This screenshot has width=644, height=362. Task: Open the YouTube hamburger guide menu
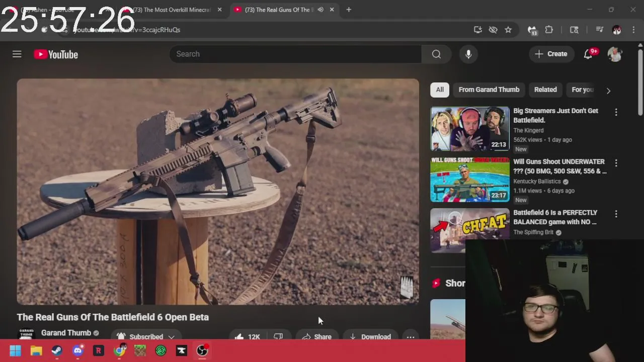pyautogui.click(x=17, y=54)
